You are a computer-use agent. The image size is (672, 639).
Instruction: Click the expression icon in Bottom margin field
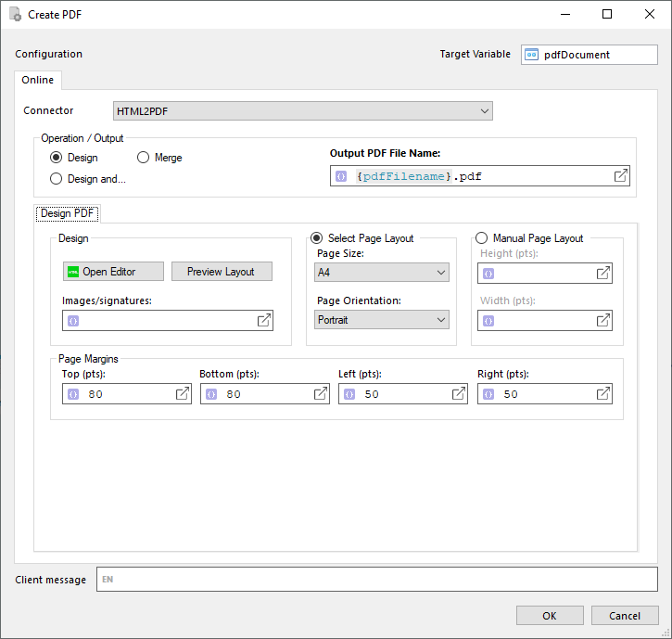pos(211,394)
